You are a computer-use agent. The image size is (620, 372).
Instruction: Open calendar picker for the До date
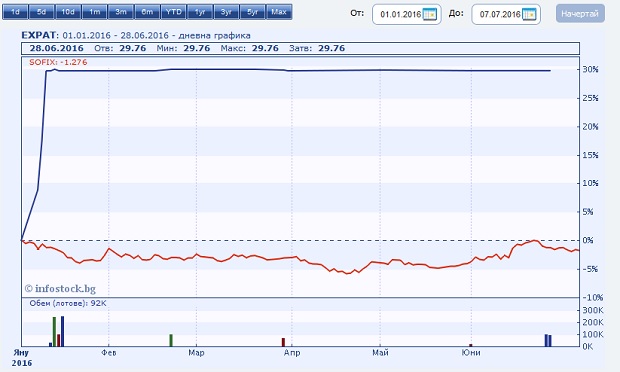coord(529,15)
